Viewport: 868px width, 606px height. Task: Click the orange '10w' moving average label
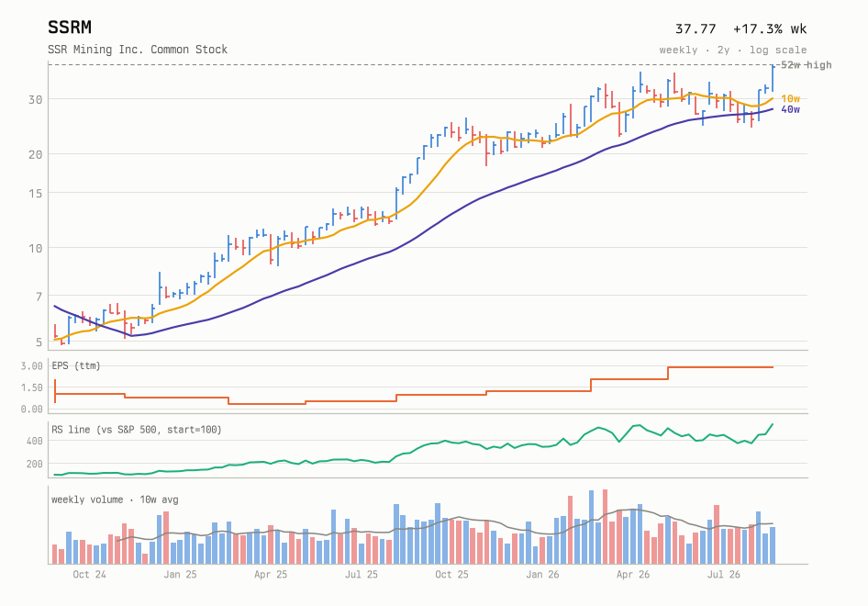point(790,98)
